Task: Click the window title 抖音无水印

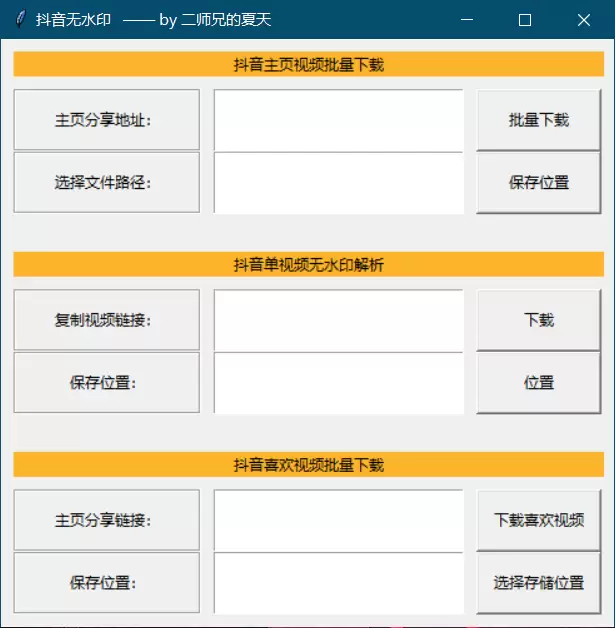Action: click(x=73, y=20)
